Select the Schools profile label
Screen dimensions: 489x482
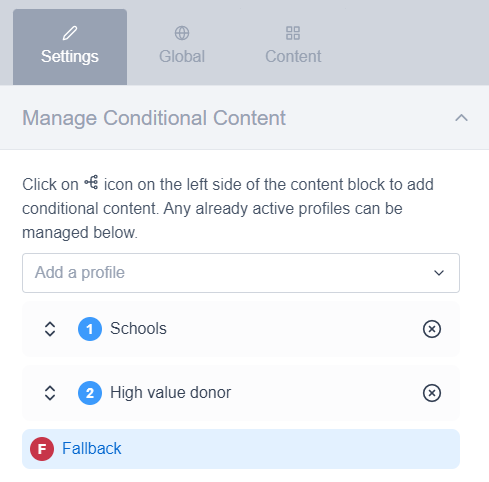(x=138, y=329)
